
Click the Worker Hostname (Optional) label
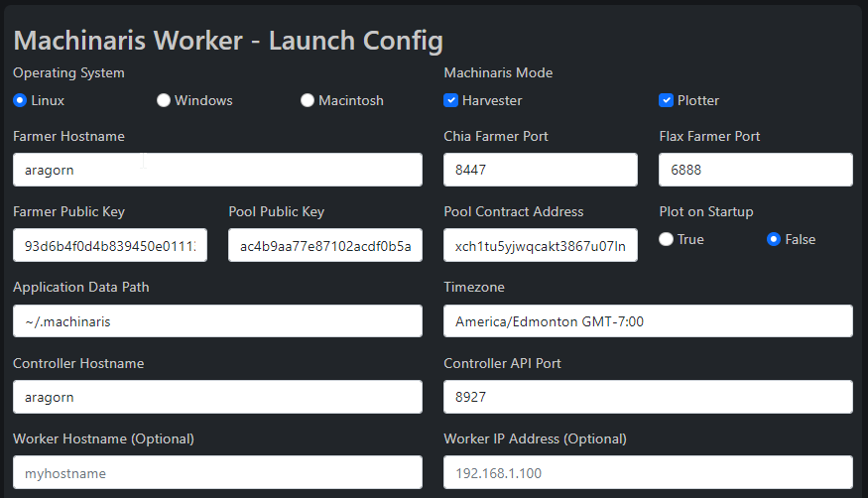(x=103, y=438)
